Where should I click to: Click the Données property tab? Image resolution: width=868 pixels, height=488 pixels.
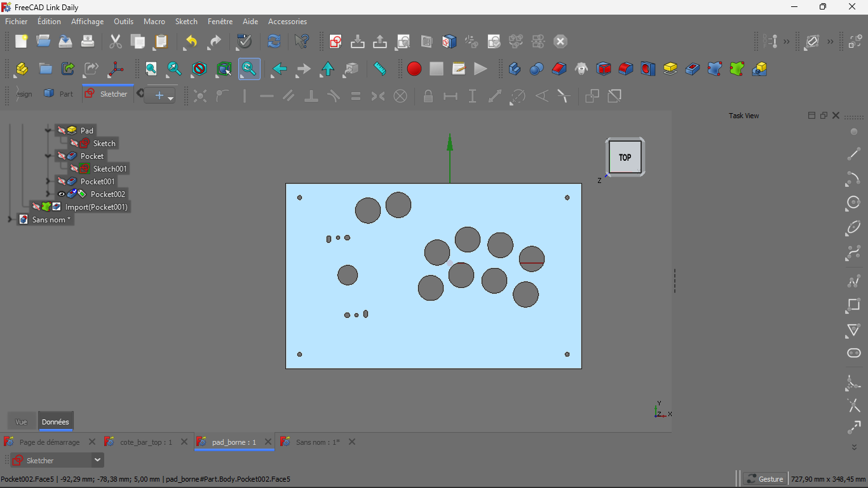point(55,422)
